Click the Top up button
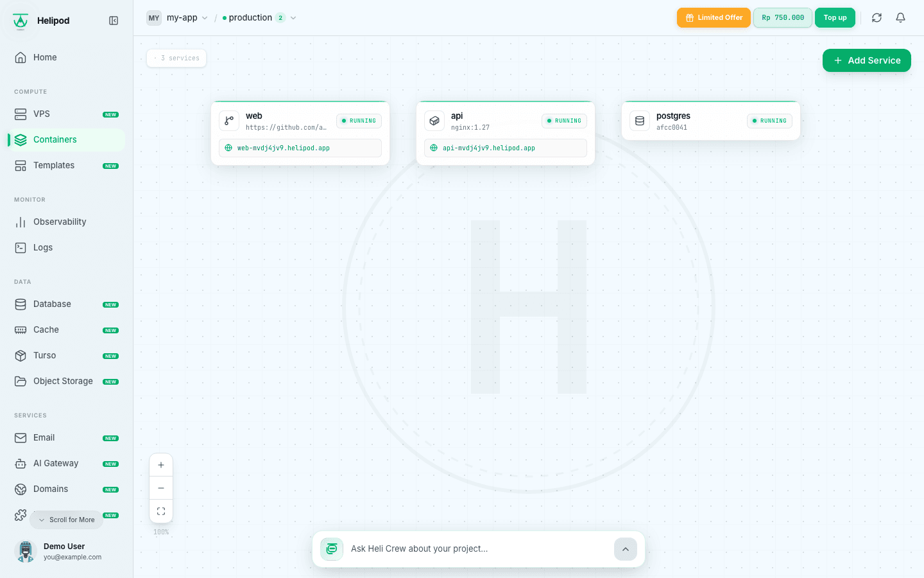The image size is (924, 578). (x=835, y=18)
